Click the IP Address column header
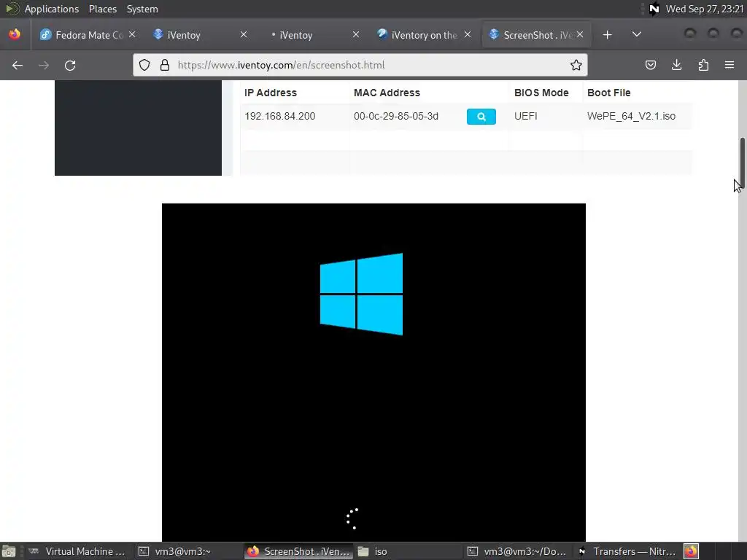Viewport: 747px width, 560px height. tap(271, 93)
